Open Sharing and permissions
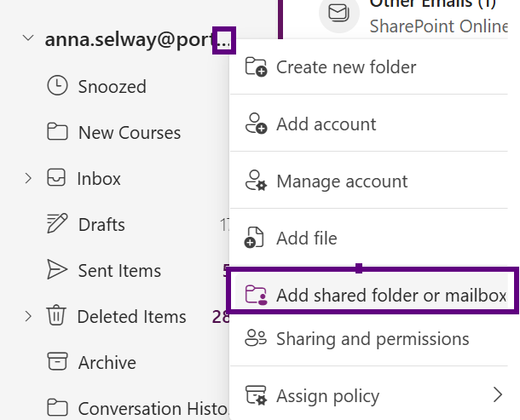The width and height of the screenshot is (520, 420). (372, 339)
